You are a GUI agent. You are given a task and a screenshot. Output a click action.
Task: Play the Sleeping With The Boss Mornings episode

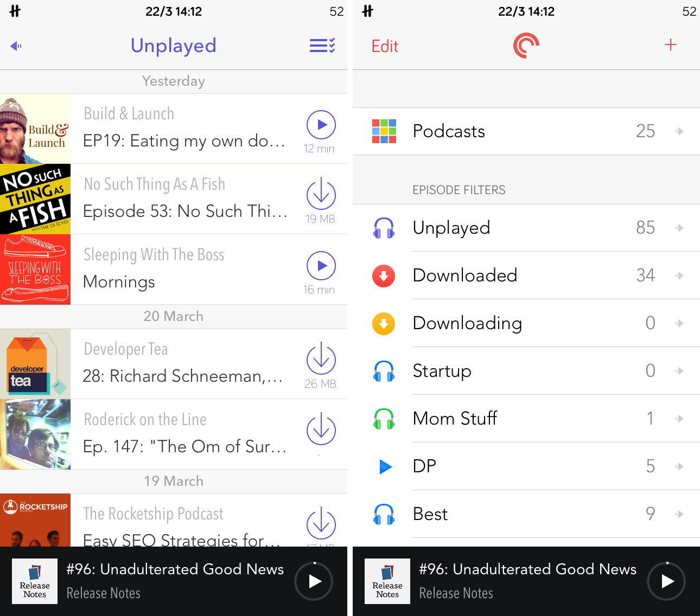click(x=321, y=265)
